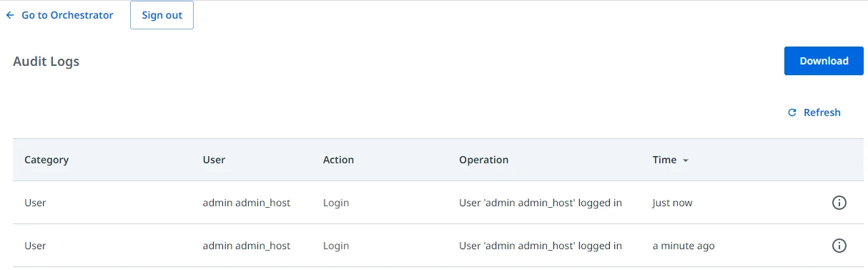Click the User column header
This screenshot has height=270, width=868.
pyautogui.click(x=214, y=160)
